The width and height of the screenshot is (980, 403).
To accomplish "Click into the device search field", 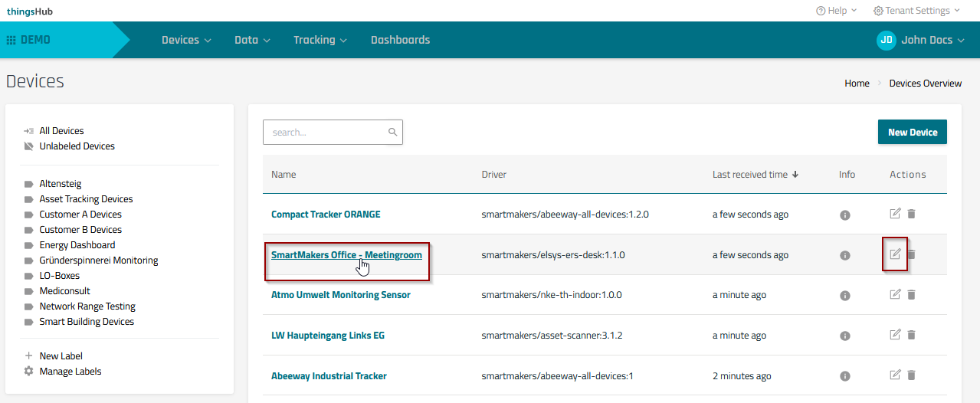I will (x=326, y=133).
